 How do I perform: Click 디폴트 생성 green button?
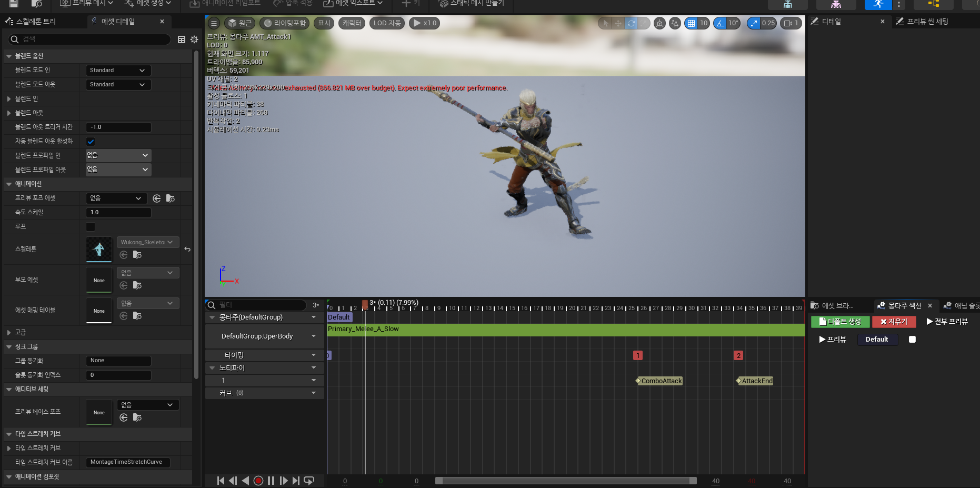(x=841, y=322)
